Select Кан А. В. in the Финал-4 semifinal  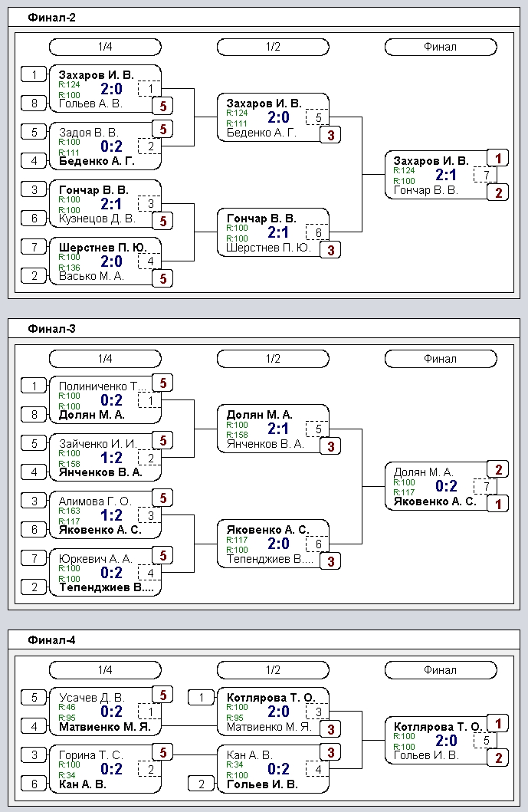(x=250, y=755)
